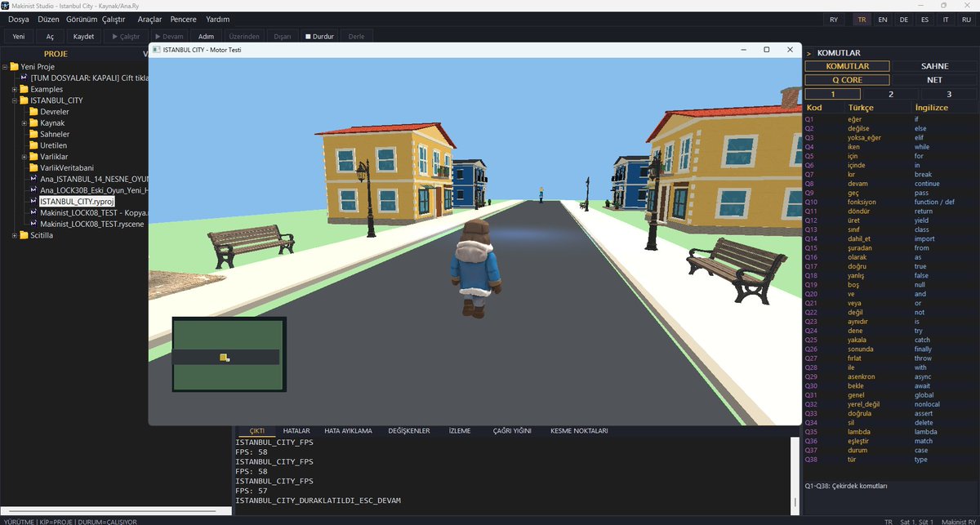980x525 pixels.
Task: Select command page 2
Action: coord(891,94)
